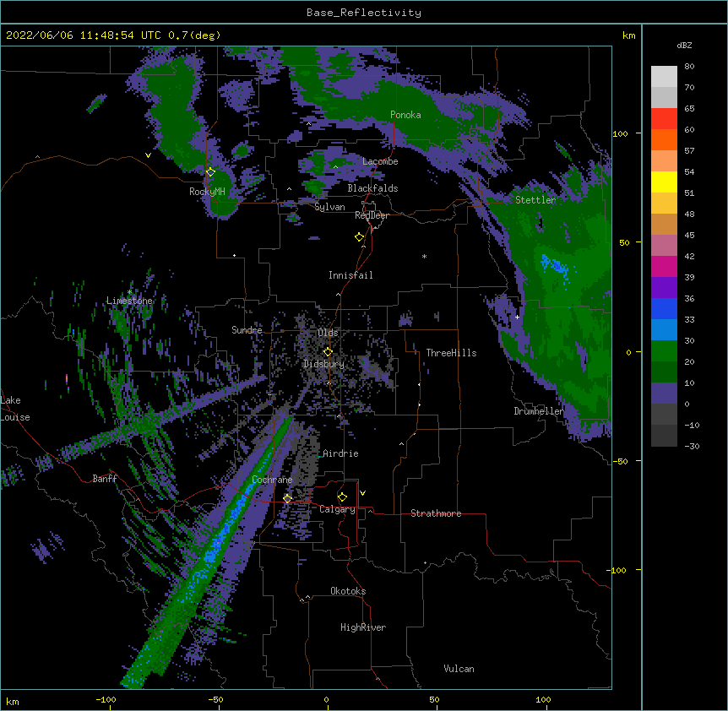Click the Cochrane city label
Image resolution: width=728 pixels, height=711 pixels.
pos(272,480)
